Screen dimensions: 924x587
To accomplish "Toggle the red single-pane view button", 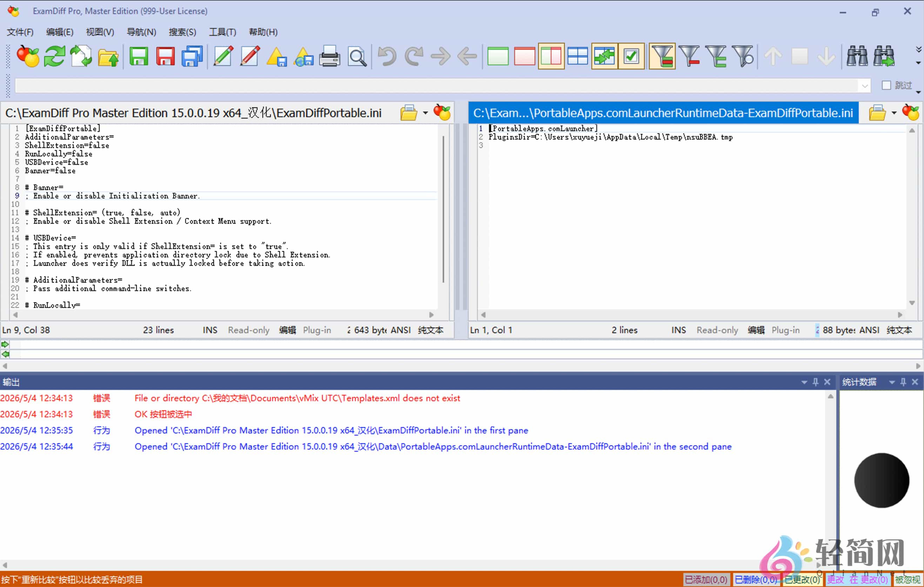I will [x=524, y=56].
